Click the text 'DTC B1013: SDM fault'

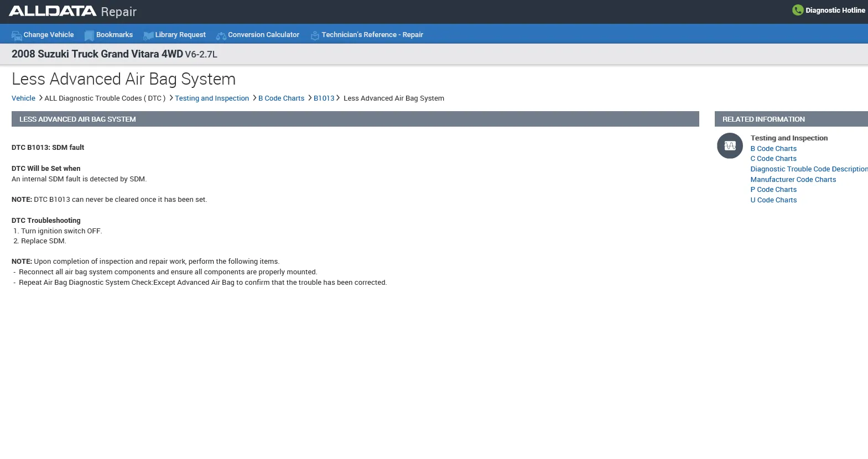tap(48, 148)
